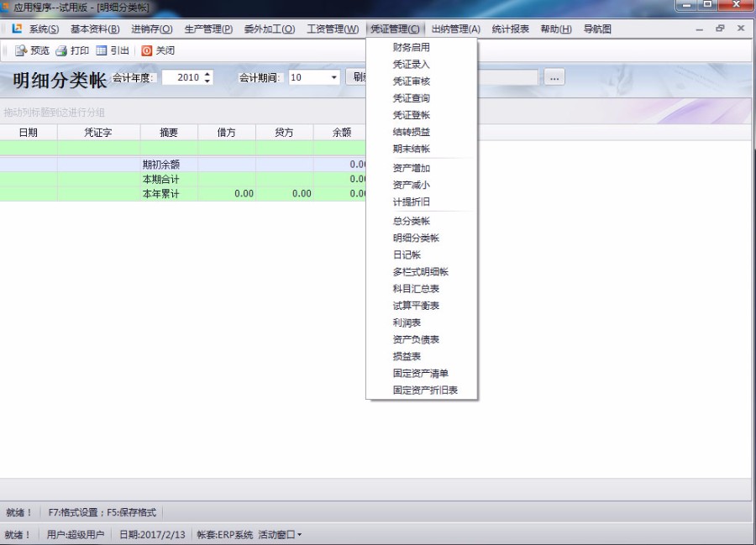Select 明细分类帐 menu entry
The height and width of the screenshot is (545, 756).
422,238
